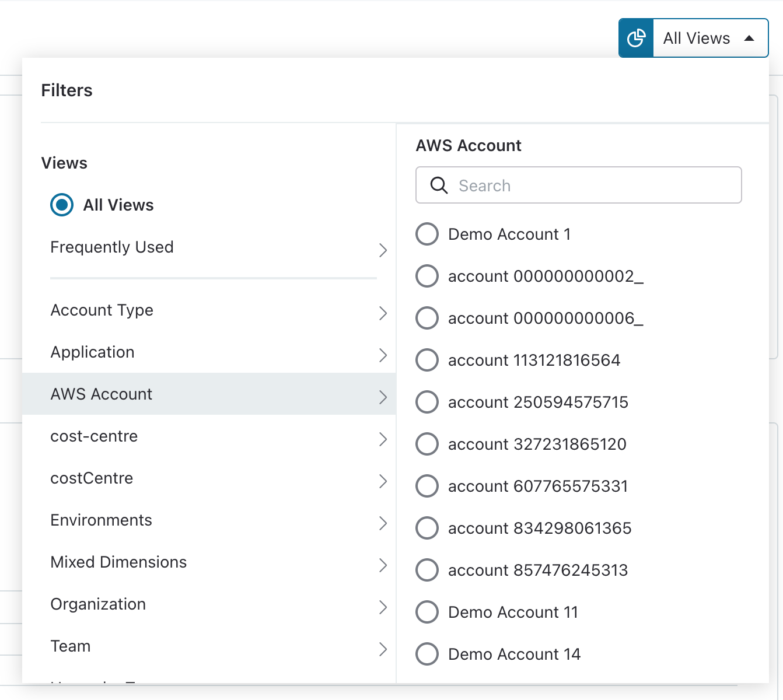Open Environments filter category
This screenshot has width=783, height=700.
pyautogui.click(x=209, y=520)
